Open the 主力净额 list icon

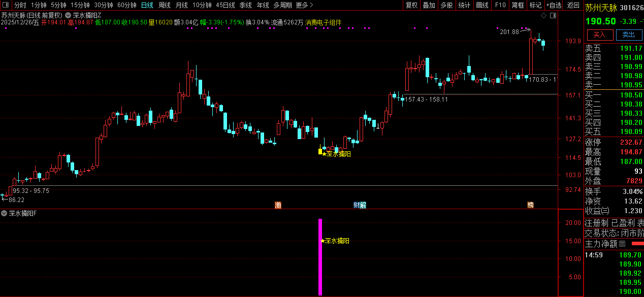click(622, 244)
